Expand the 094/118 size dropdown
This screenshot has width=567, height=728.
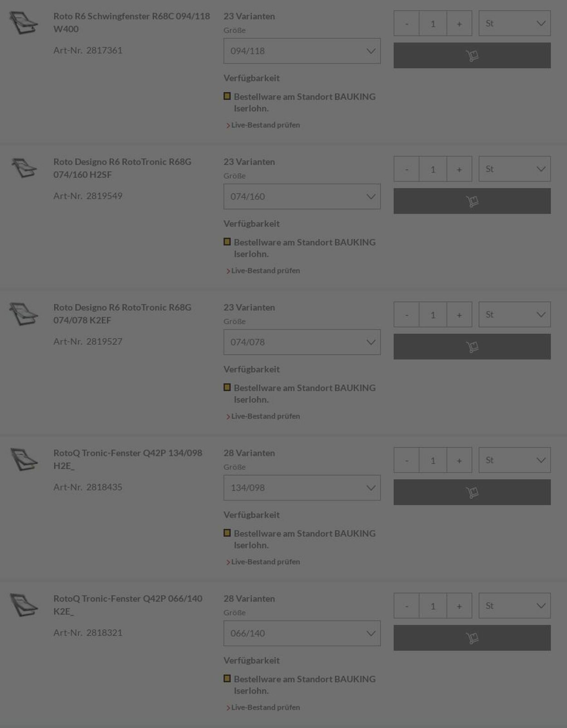pos(302,51)
